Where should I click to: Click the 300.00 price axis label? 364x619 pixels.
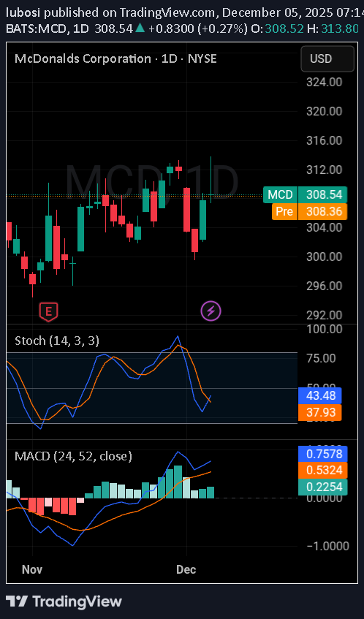click(324, 257)
